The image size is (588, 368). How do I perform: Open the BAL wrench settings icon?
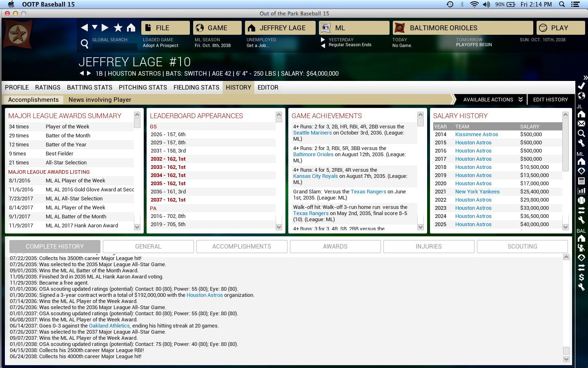pos(581,287)
